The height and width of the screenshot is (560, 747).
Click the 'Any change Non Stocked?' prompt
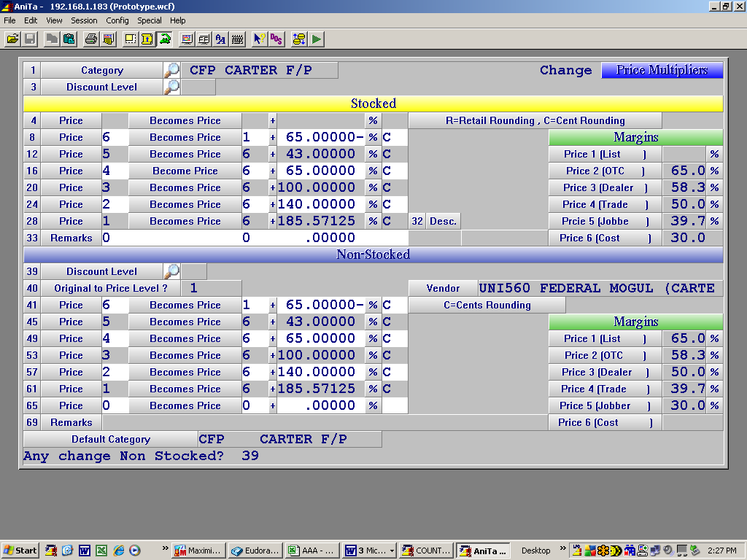click(123, 456)
